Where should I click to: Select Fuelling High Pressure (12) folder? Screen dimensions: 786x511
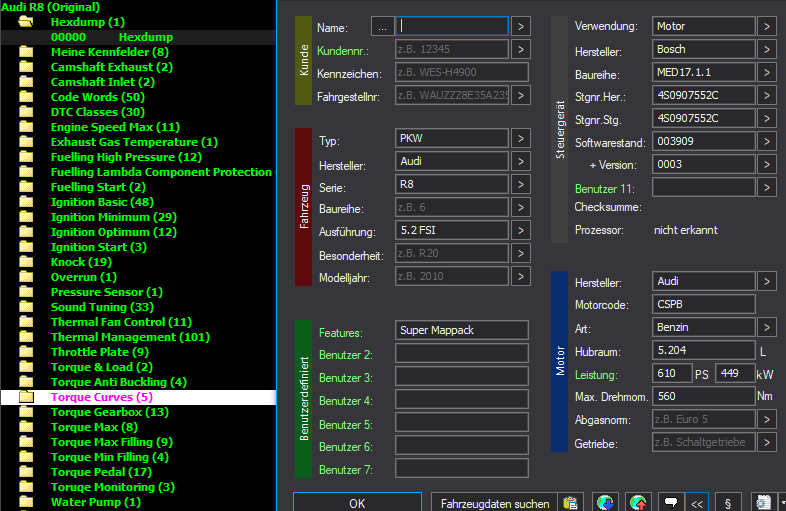point(126,157)
